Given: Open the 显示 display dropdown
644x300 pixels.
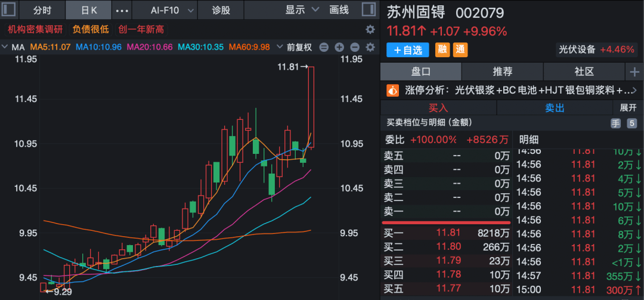Looking at the screenshot, I should point(302,10).
